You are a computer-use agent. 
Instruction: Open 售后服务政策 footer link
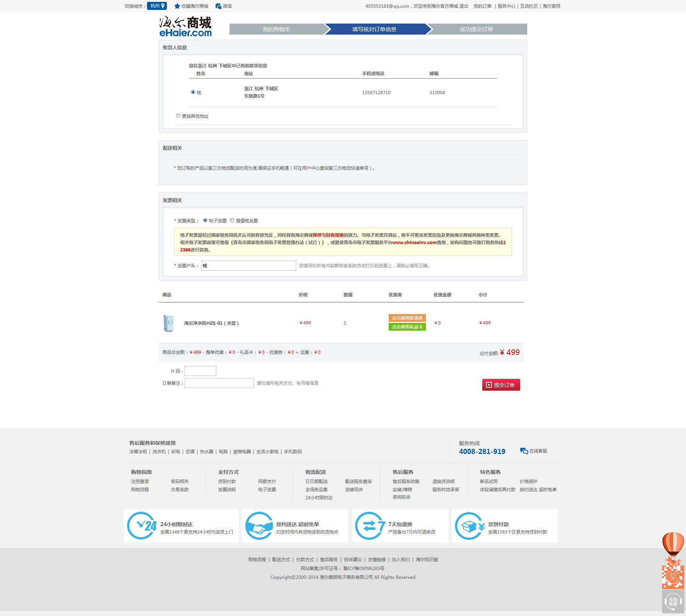click(406, 481)
